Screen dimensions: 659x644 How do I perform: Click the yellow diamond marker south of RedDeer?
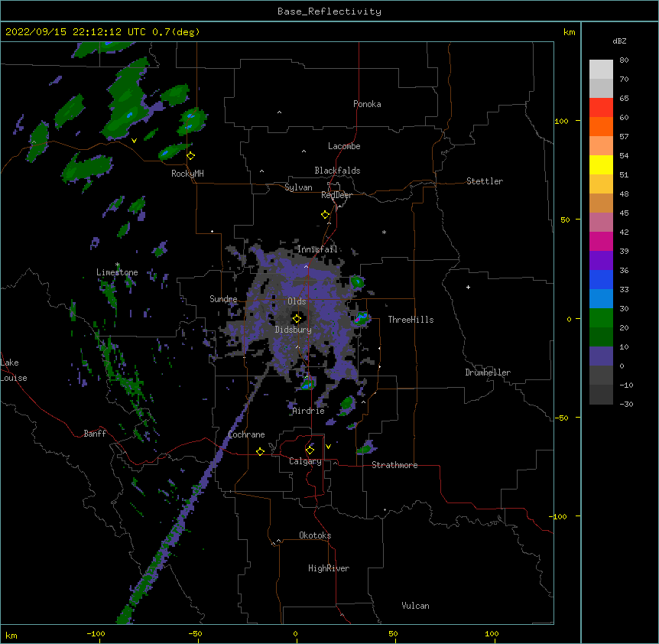[x=325, y=215]
